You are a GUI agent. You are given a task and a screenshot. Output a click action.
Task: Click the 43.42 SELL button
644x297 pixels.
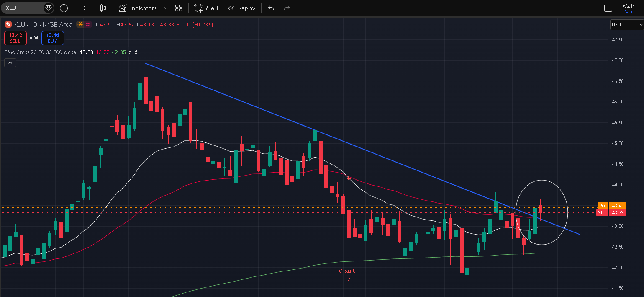pyautogui.click(x=15, y=38)
